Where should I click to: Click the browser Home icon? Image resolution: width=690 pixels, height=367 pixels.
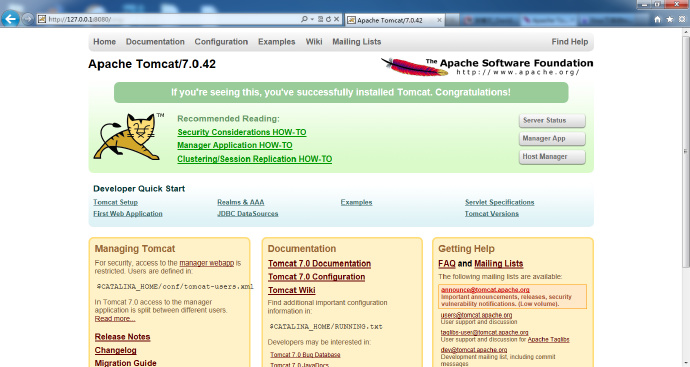click(x=657, y=19)
